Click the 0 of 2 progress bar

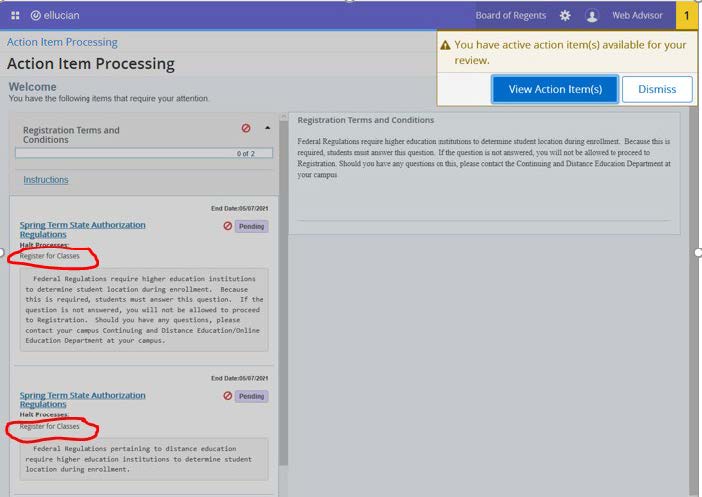pyautogui.click(x=142, y=154)
